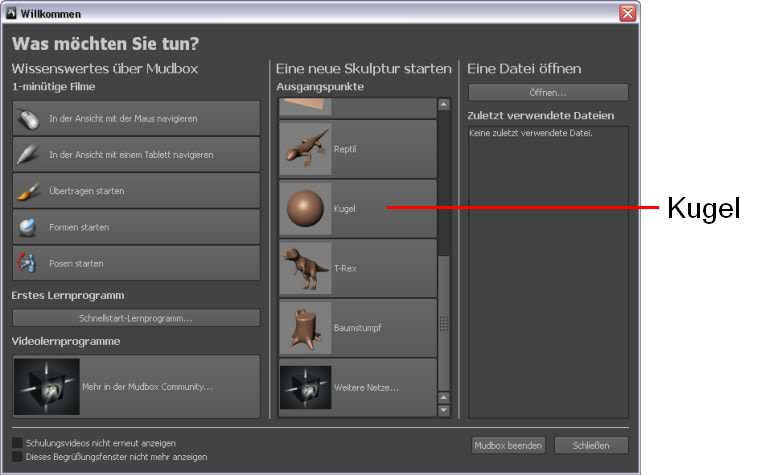Click the Mudbox icon in the title bar

click(x=10, y=13)
